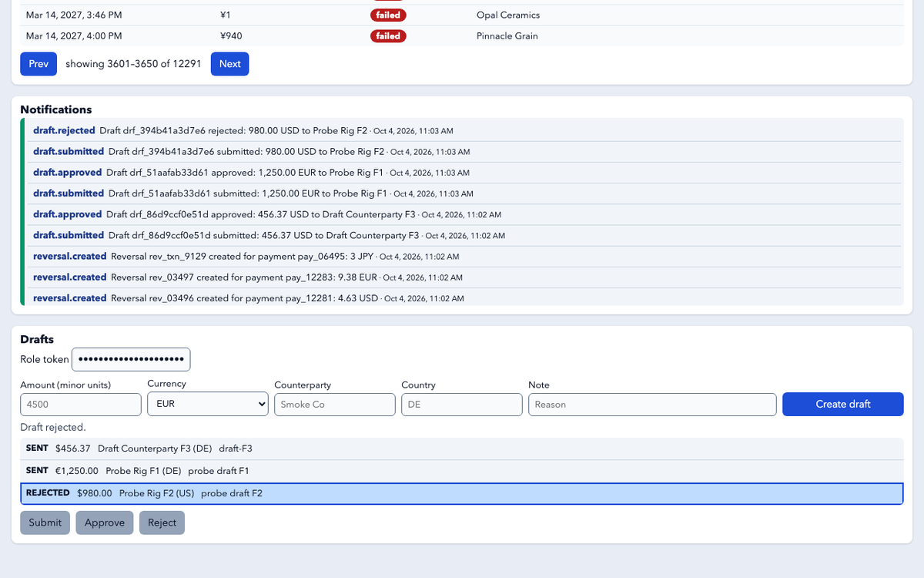Click date cell Mar 14, 2027, 4:00 PM

click(x=74, y=36)
